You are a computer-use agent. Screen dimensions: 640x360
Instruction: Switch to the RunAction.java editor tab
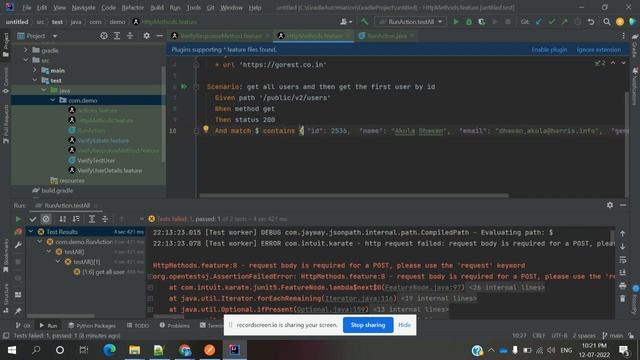(387, 36)
